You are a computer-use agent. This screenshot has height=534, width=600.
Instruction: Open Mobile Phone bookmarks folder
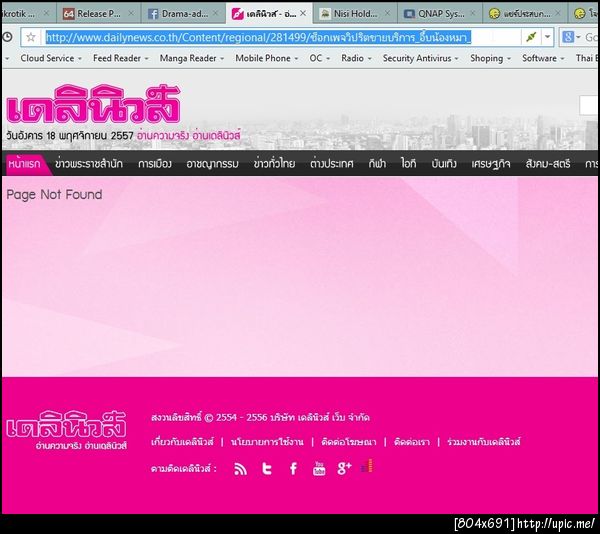coord(266,58)
